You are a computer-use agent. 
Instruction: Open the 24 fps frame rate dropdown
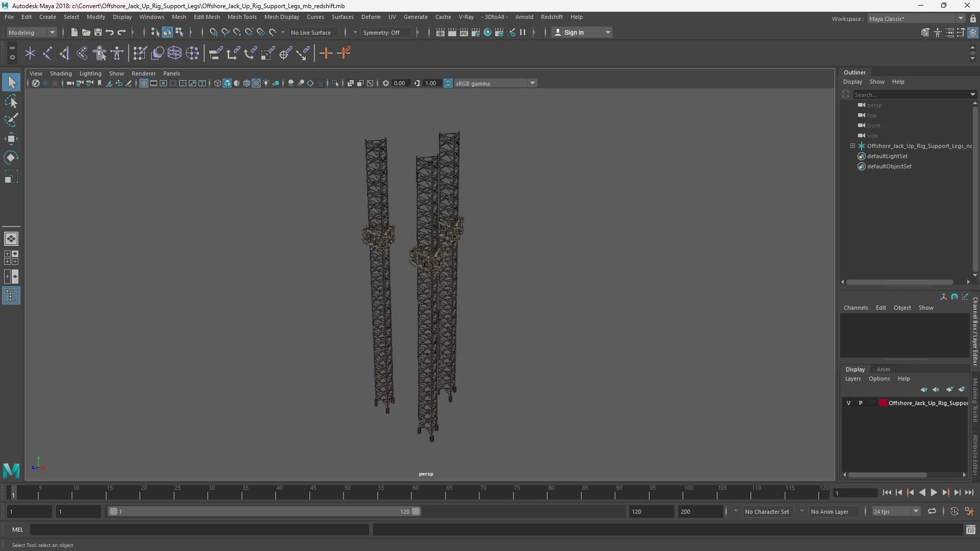click(896, 511)
